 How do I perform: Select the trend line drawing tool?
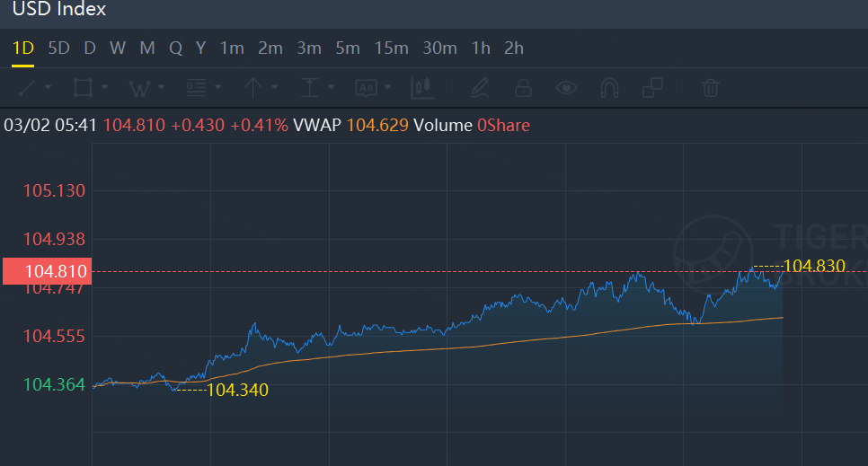pyautogui.click(x=26, y=88)
